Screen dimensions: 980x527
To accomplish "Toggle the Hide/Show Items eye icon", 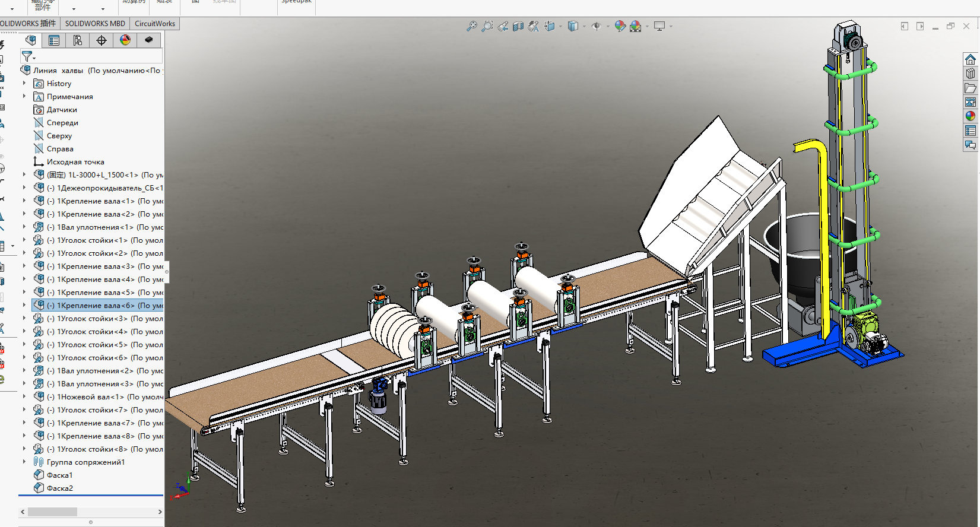I will (x=597, y=26).
